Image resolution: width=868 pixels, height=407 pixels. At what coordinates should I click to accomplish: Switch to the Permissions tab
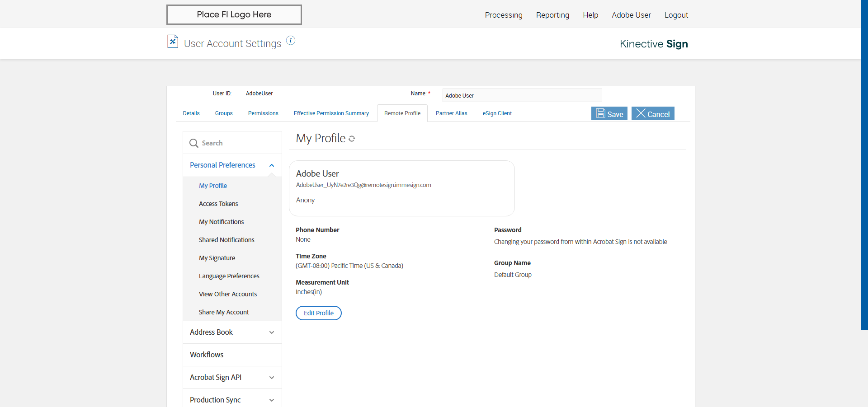(263, 113)
